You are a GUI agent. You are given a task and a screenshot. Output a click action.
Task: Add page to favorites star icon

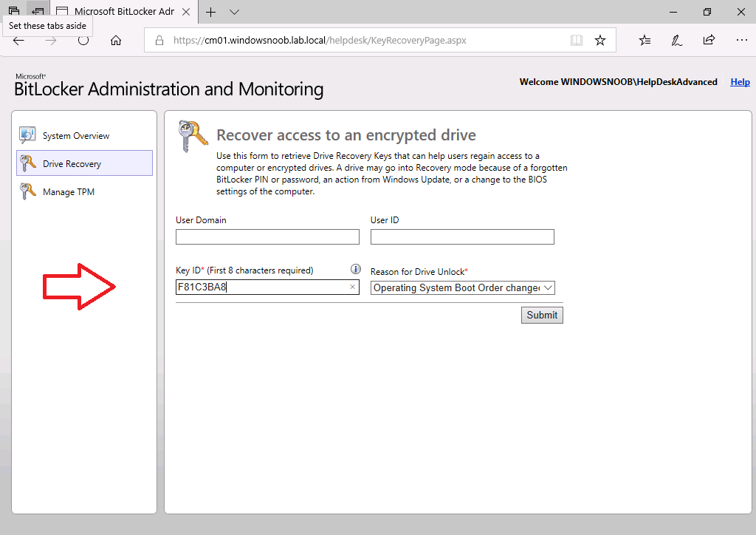[599, 41]
